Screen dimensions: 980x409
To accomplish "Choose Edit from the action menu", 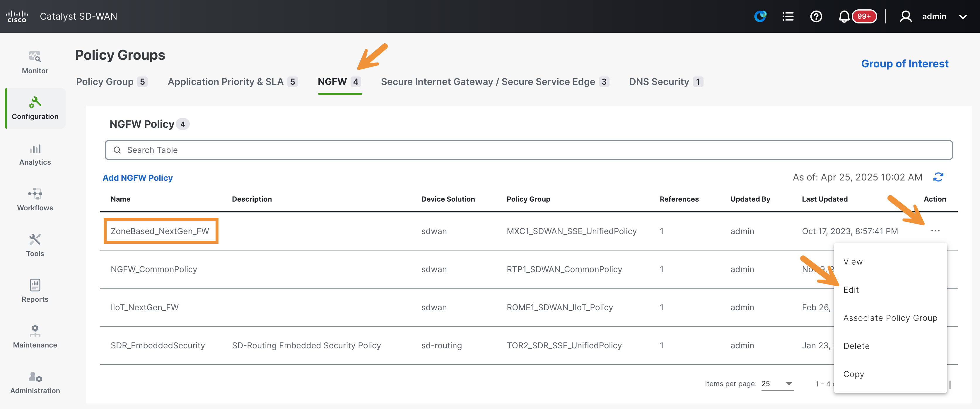I will pyautogui.click(x=851, y=290).
